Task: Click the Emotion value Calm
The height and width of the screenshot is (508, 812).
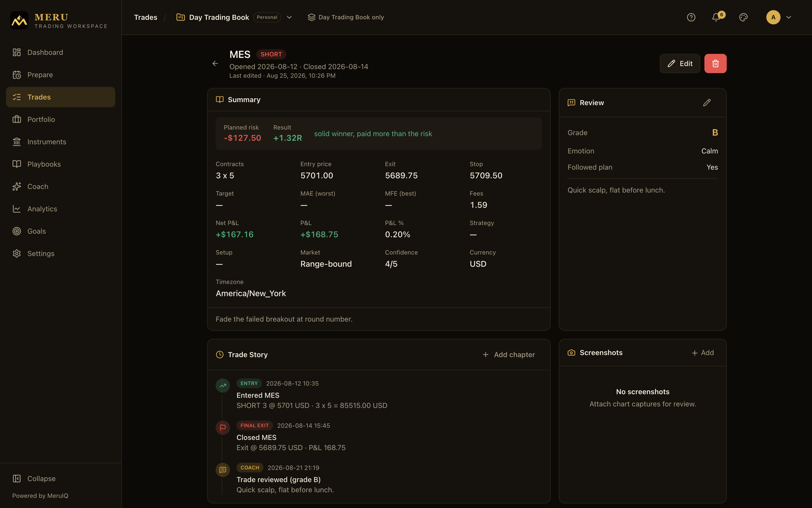Action: tap(709, 151)
